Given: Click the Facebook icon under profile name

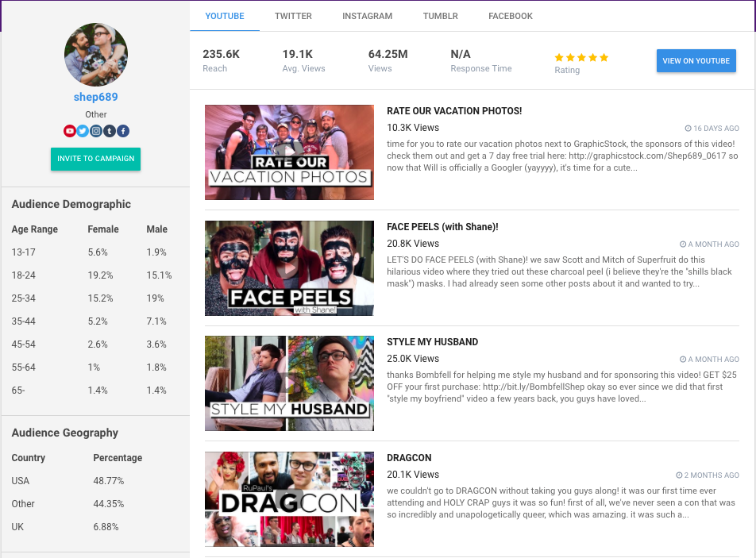Looking at the screenshot, I should point(123,131).
